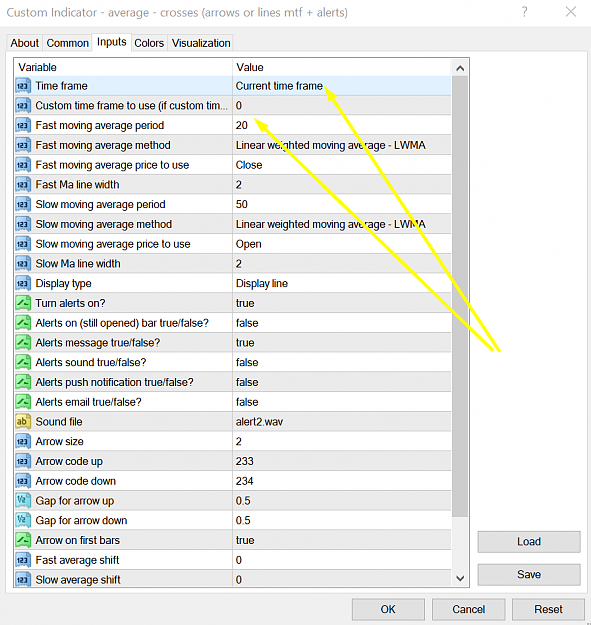
Task: Click the double-type icon beside Gap for arrow up
Action: 23,501
